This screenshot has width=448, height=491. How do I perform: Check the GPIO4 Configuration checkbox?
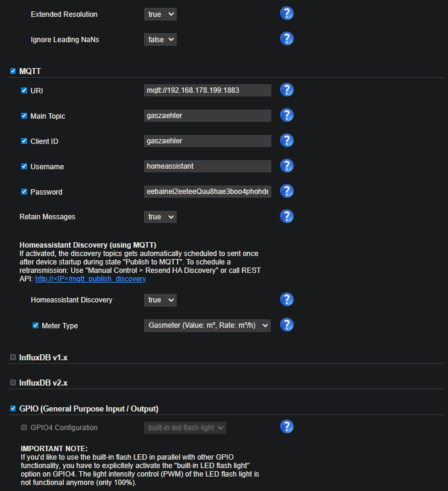(x=24, y=428)
